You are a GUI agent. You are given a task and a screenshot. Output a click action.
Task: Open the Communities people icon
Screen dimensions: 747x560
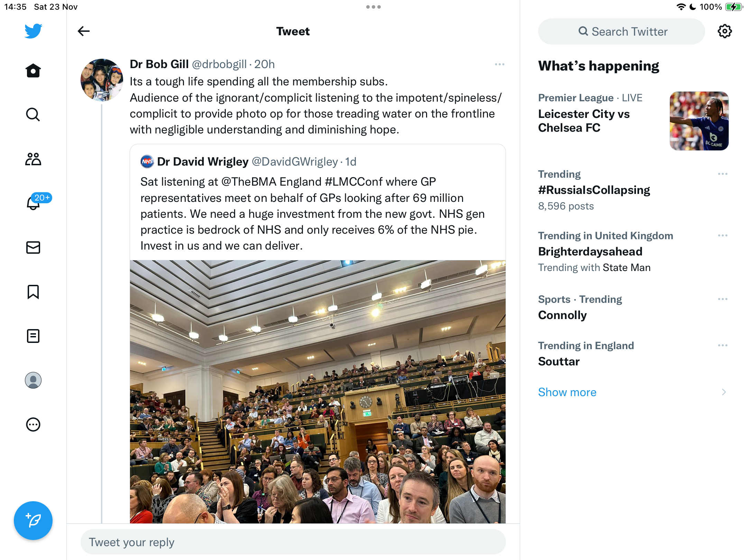click(x=33, y=159)
